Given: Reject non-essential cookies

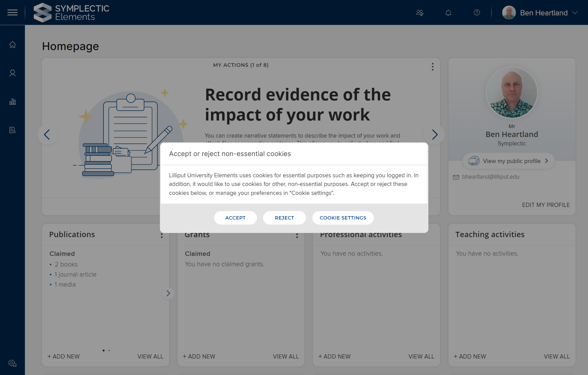Looking at the screenshot, I should coord(284,218).
